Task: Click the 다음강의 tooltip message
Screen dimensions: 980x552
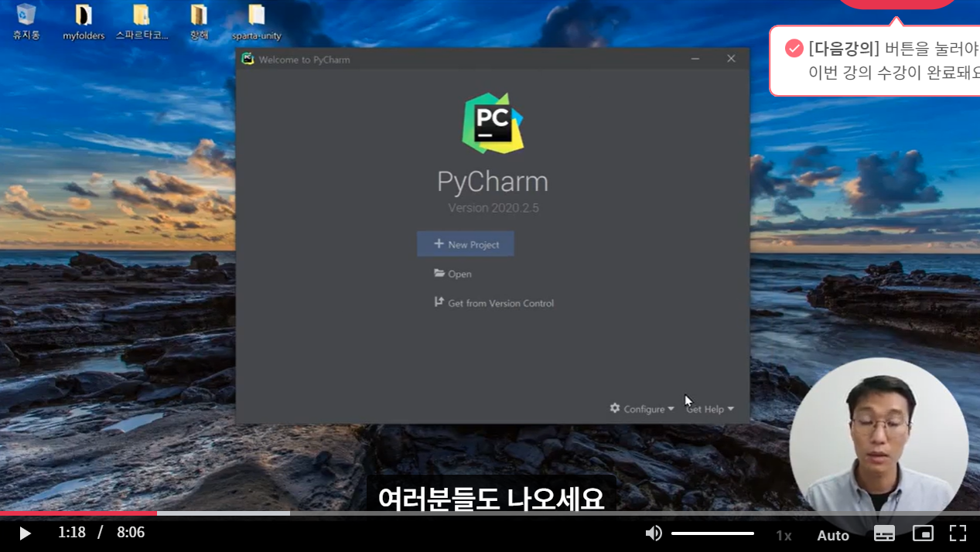Action: [x=875, y=61]
